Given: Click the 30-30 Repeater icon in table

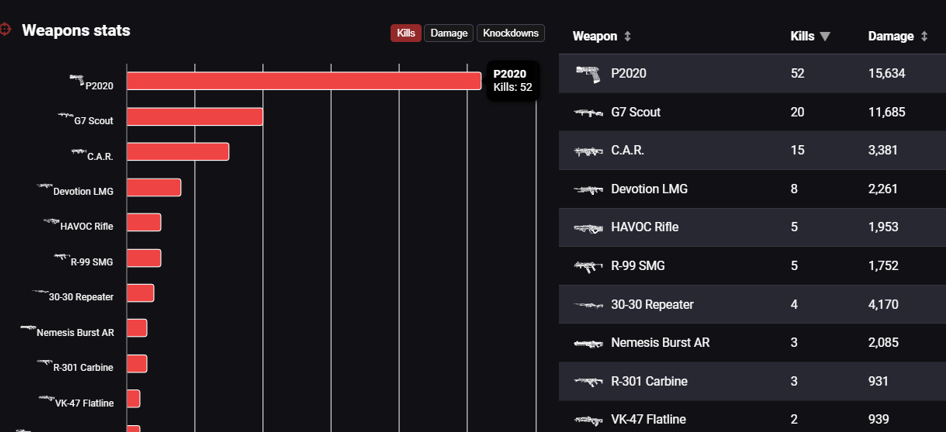Looking at the screenshot, I should (x=588, y=305).
